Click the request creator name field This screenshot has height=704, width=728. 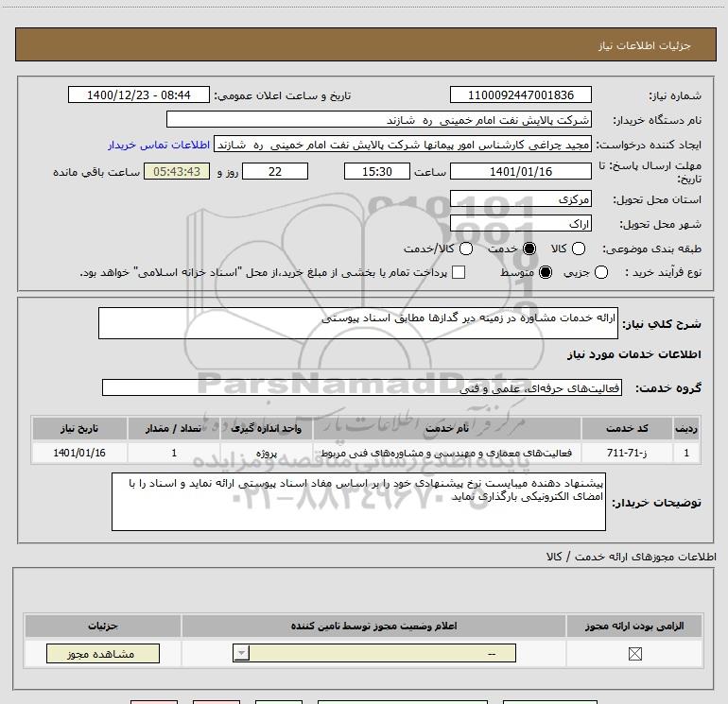click(403, 145)
